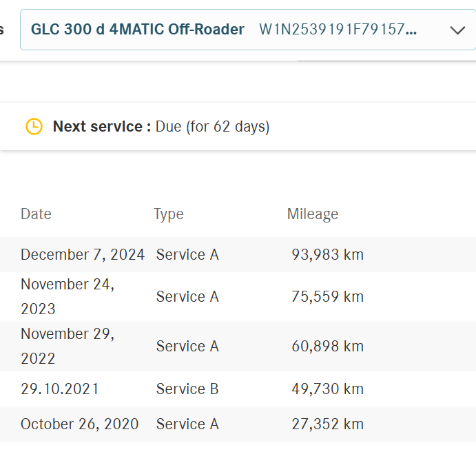476x474 pixels.
Task: Click Service A in the December 2024 row
Action: click(187, 254)
